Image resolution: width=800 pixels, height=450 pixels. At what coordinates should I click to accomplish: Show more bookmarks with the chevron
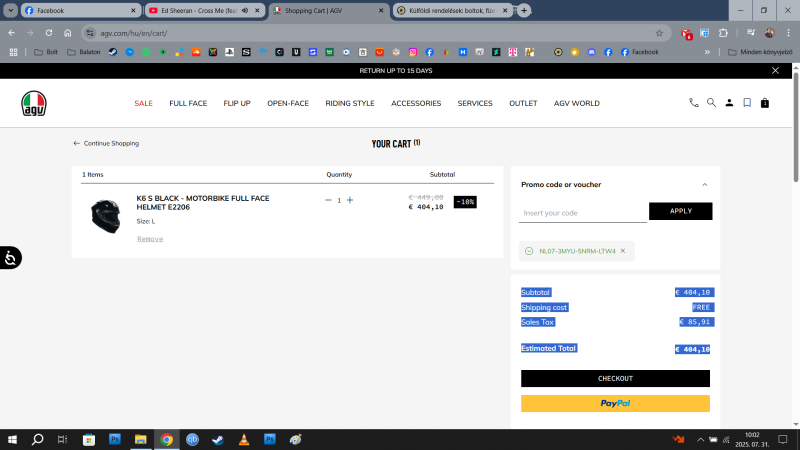[707, 52]
